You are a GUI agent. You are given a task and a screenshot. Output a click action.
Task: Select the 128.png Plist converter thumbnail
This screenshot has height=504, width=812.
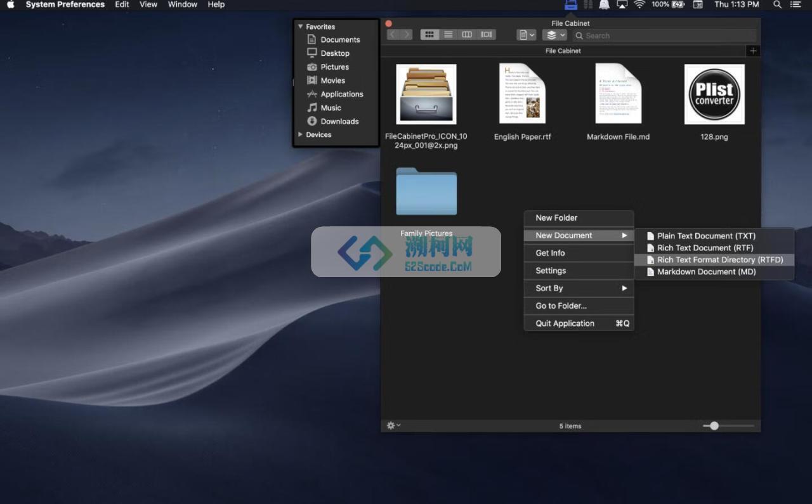click(x=714, y=94)
